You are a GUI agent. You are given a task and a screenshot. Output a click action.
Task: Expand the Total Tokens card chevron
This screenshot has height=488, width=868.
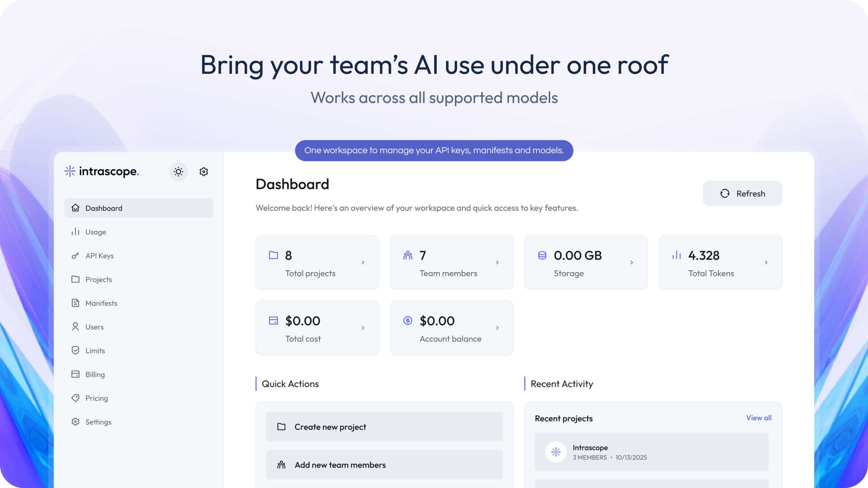766,262
